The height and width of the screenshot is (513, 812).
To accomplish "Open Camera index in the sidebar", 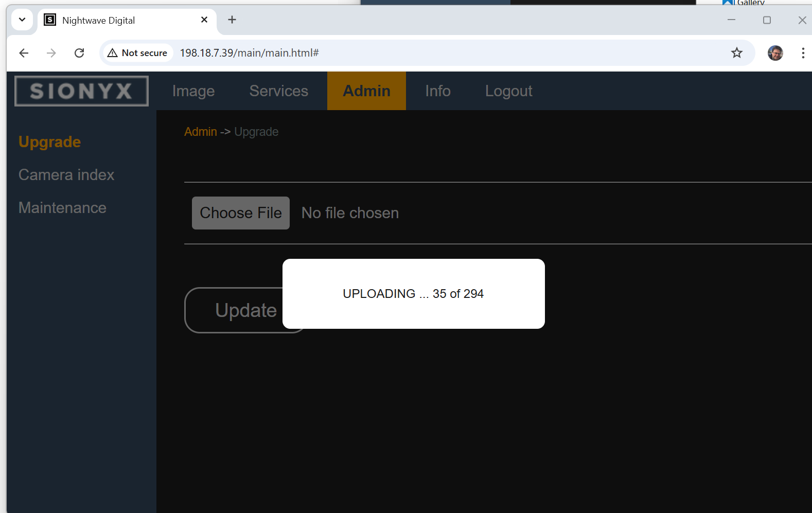I will [x=66, y=175].
